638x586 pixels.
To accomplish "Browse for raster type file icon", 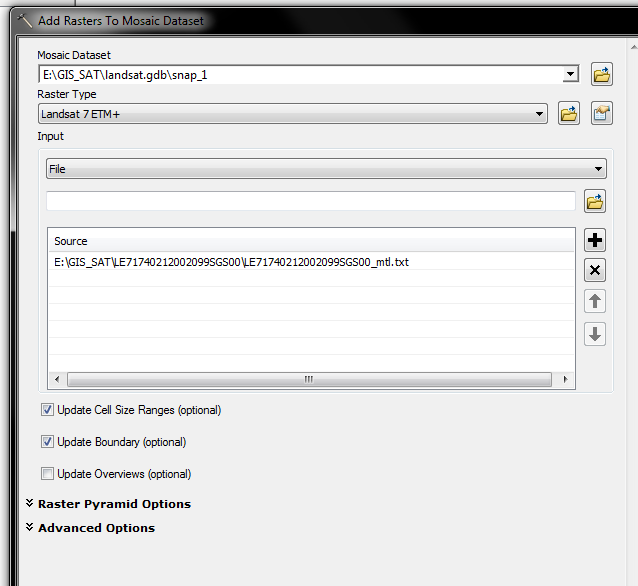I will [x=568, y=114].
